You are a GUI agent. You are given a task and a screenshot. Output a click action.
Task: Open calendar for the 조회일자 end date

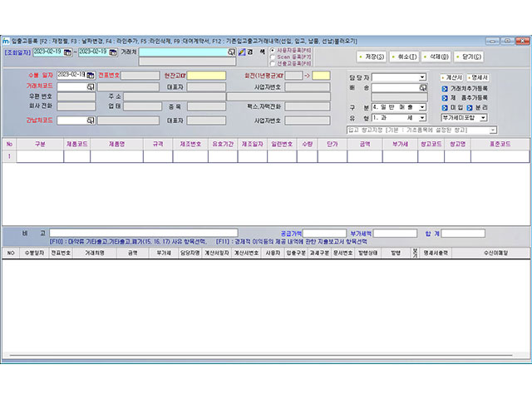(113, 52)
